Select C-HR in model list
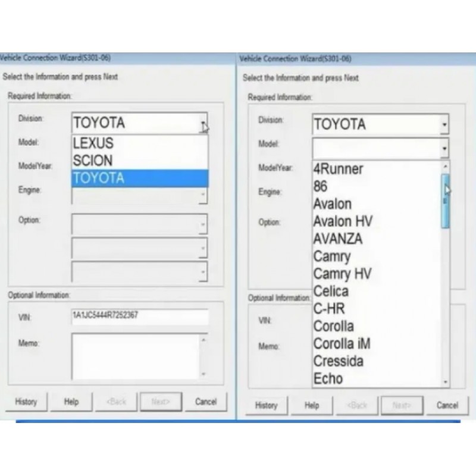The image size is (476, 476). pos(329,309)
